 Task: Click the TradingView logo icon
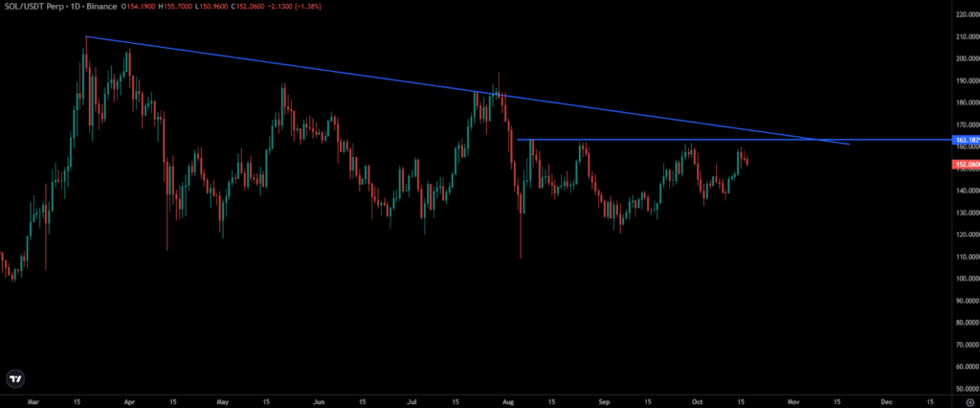click(x=15, y=378)
